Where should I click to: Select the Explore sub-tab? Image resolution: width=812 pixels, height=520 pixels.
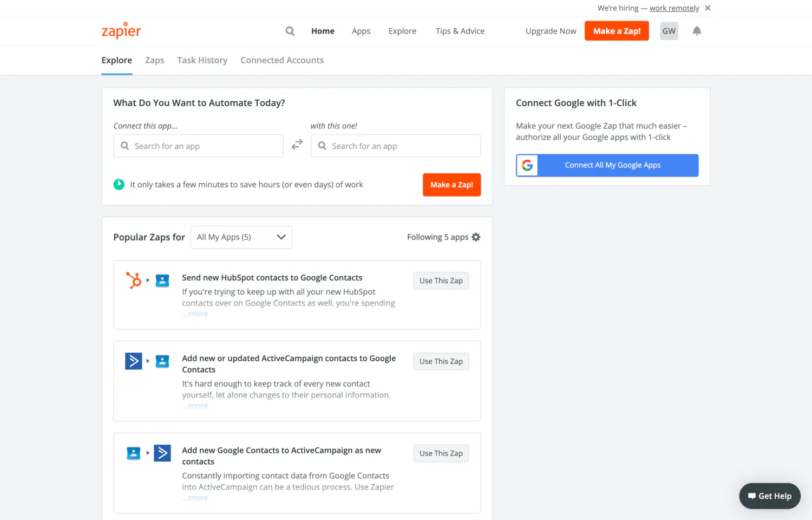tap(117, 60)
